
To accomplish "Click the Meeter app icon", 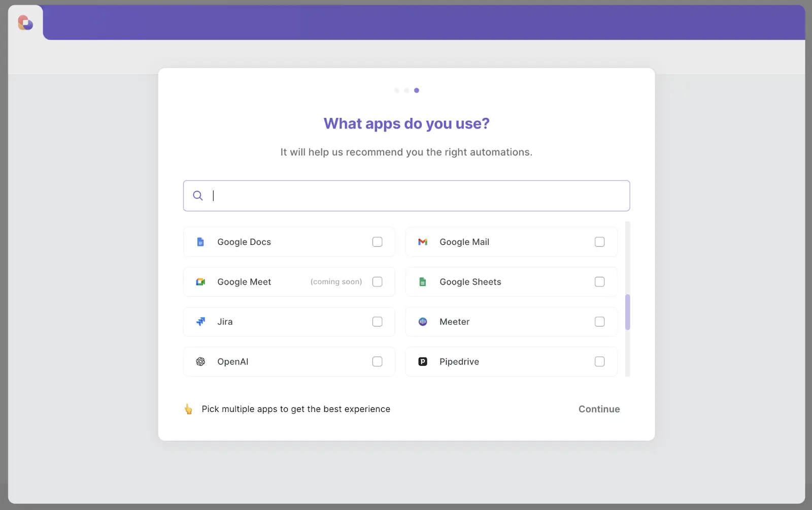I will click(x=423, y=322).
